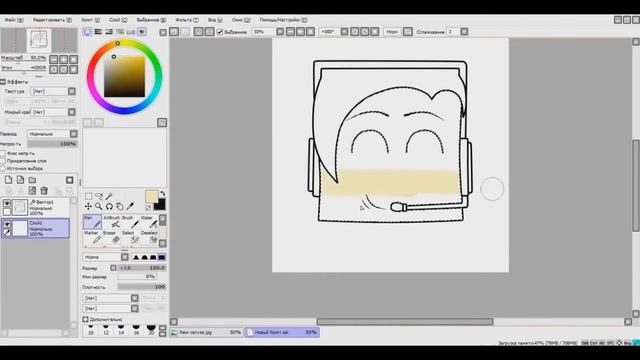This screenshot has width=640, height=360.
Task: Enable clipping group checkbox
Action: pos(3,161)
